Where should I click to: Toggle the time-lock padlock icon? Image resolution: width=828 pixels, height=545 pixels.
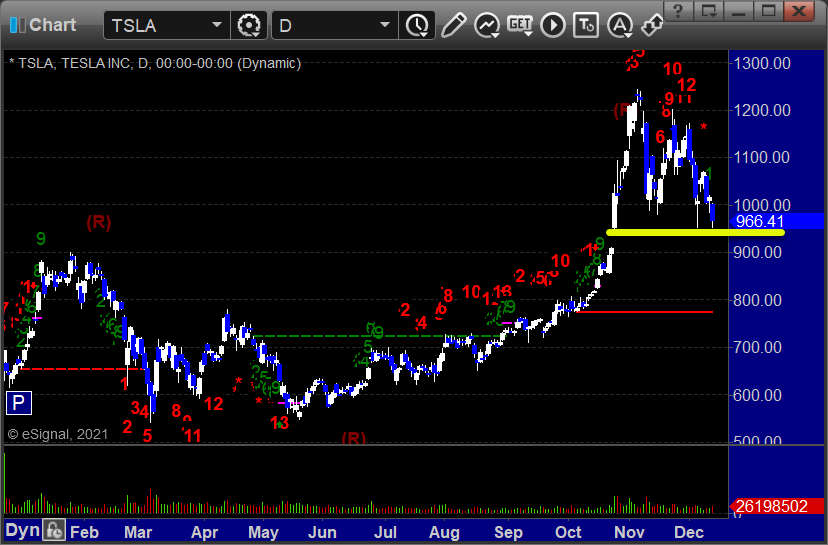pos(54,530)
